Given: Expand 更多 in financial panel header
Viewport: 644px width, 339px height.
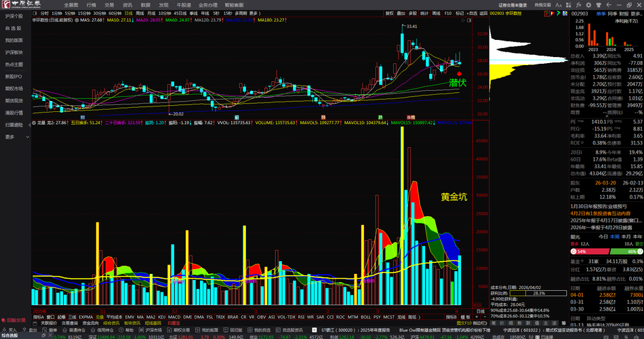Looking at the screenshot, I should [636, 14].
